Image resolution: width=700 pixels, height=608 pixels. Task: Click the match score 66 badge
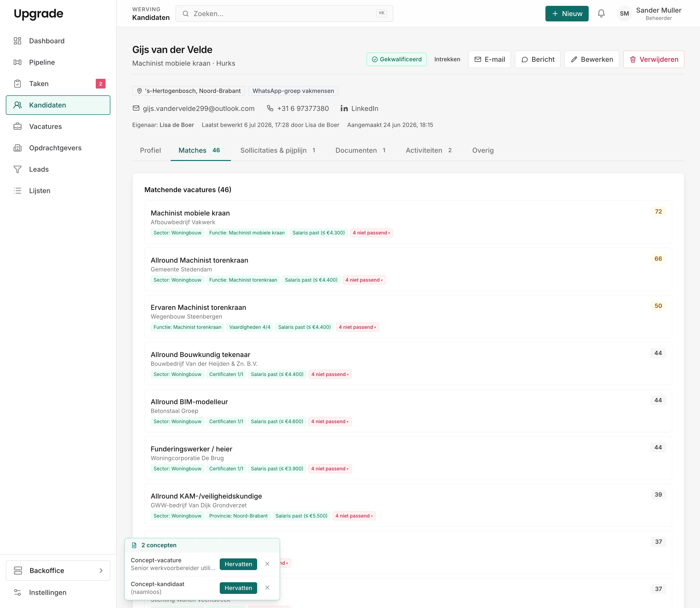[x=658, y=259]
